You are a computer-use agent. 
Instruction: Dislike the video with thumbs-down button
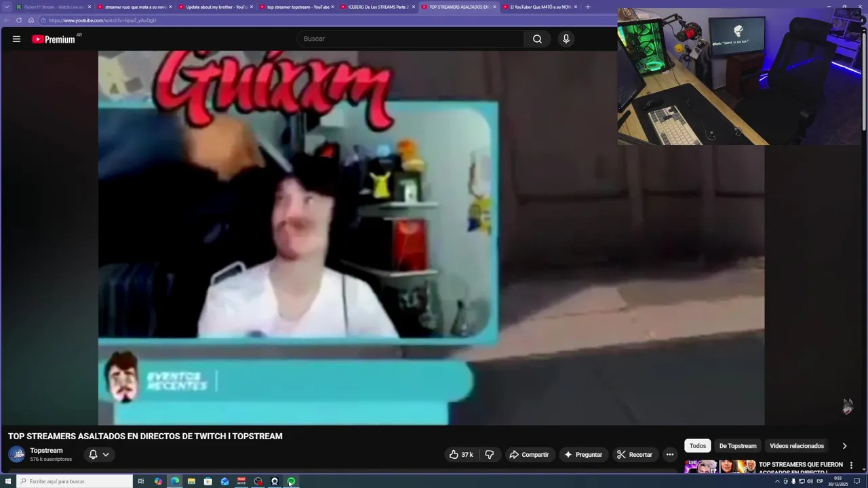coord(489,455)
